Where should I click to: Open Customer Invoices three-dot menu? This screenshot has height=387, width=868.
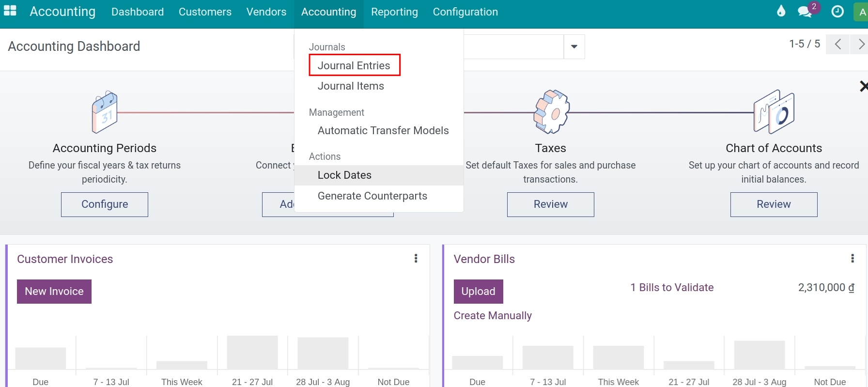[x=416, y=258]
